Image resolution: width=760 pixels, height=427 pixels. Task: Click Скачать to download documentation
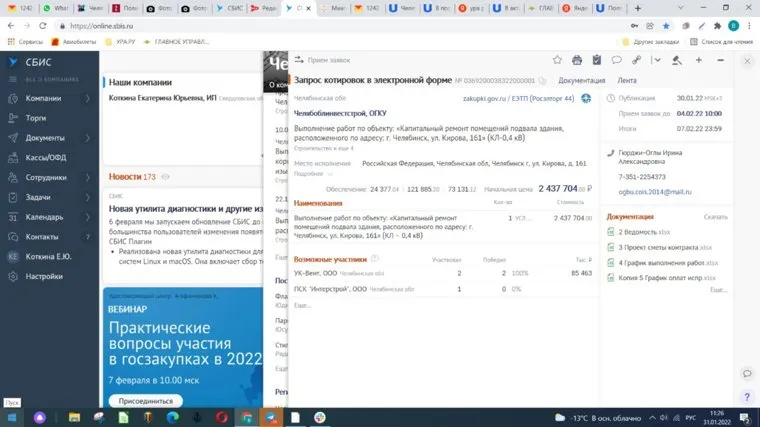pos(715,216)
